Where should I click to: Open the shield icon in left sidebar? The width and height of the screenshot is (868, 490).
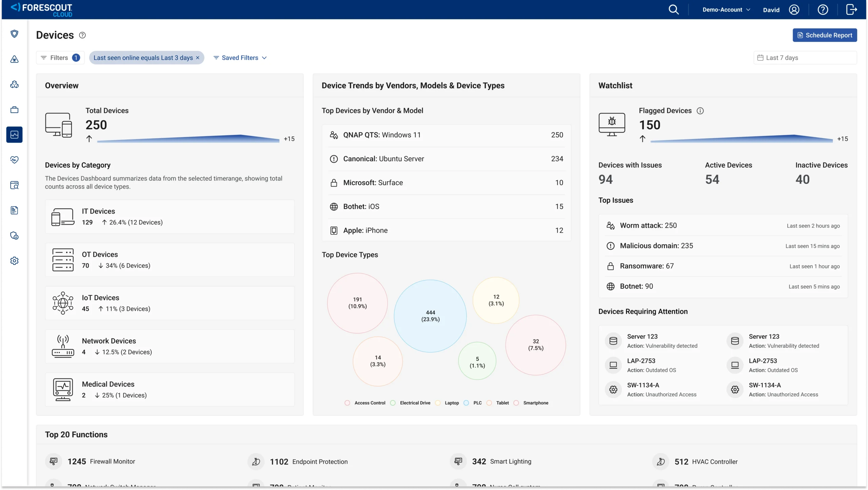point(14,34)
